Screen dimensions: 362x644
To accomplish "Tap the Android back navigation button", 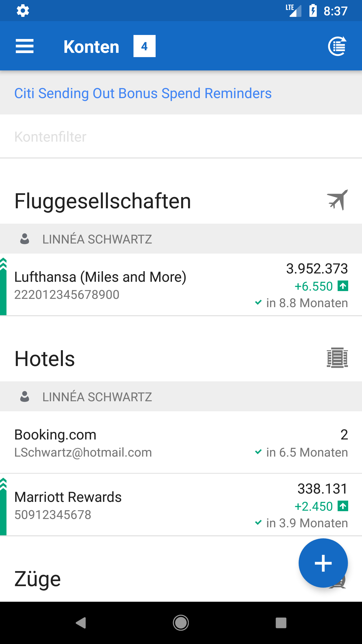I will pos(81,623).
